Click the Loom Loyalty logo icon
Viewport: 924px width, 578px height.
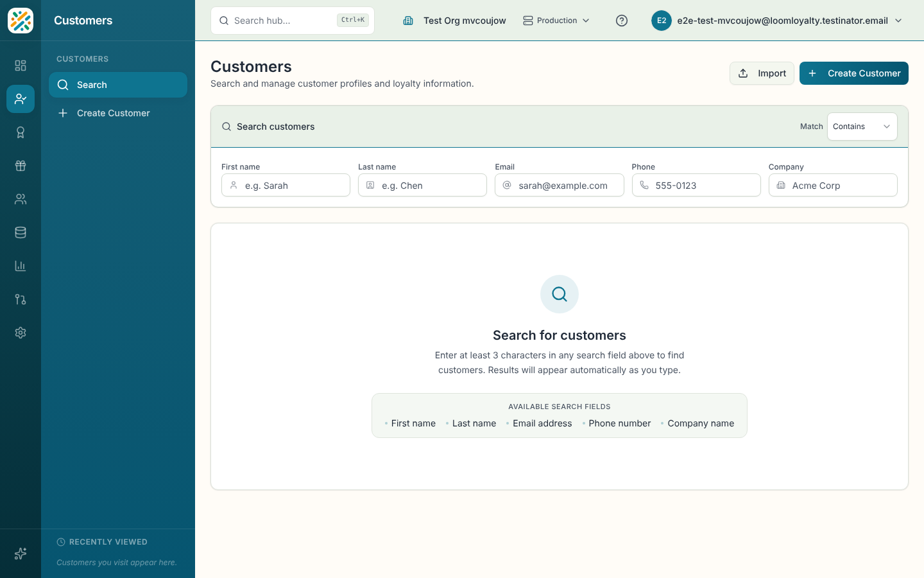coord(21,21)
